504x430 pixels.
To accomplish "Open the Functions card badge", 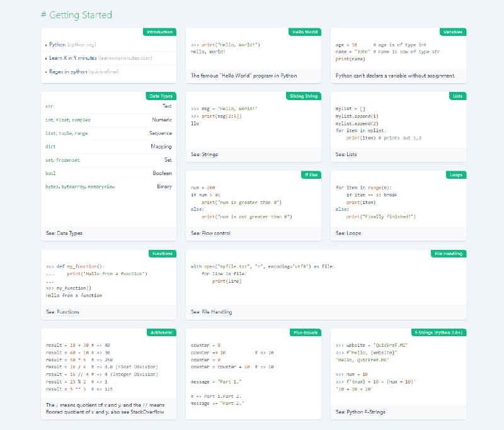I will [163, 254].
